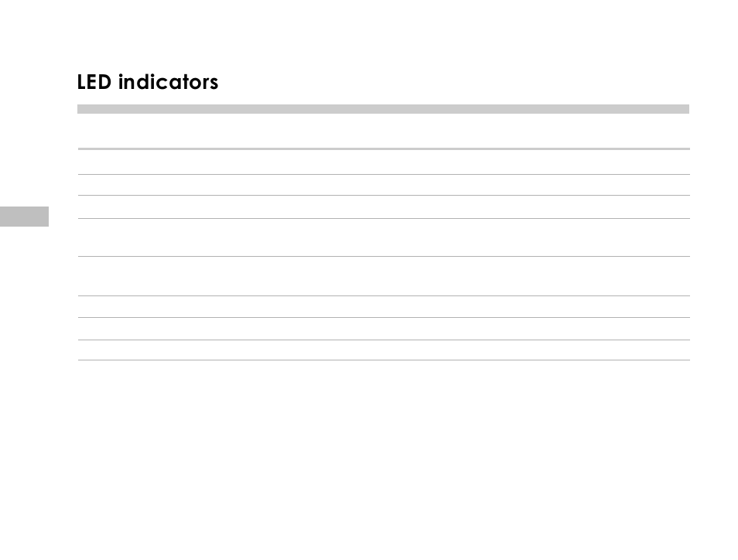738x560 pixels.
Task: Select the first tall empty table row
Action: [384, 237]
